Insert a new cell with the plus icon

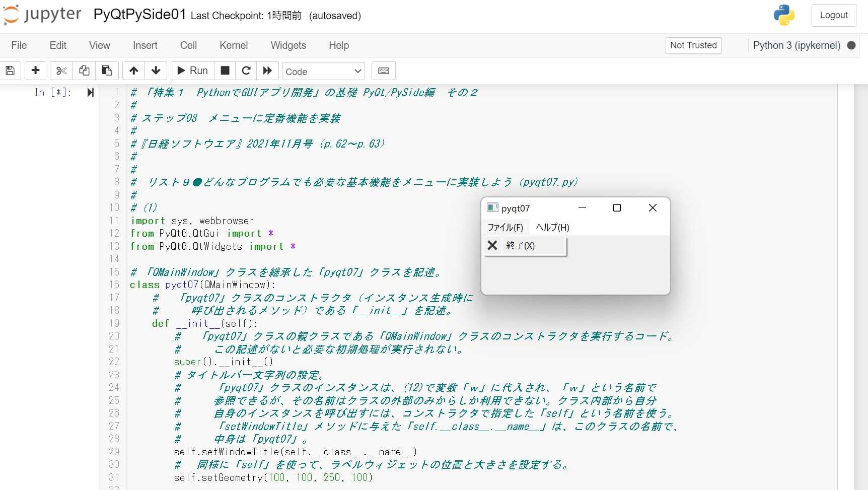click(35, 71)
